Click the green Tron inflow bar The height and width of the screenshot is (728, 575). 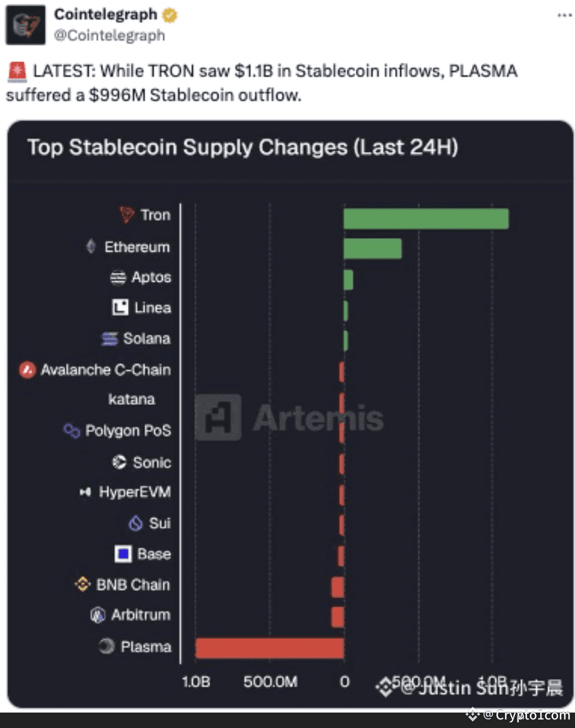click(x=426, y=219)
